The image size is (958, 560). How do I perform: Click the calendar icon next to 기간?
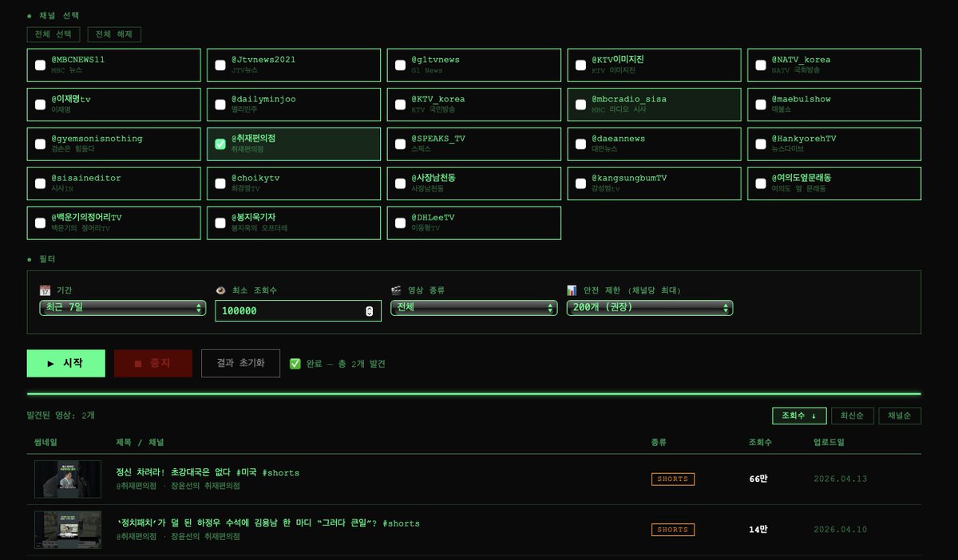[45, 290]
